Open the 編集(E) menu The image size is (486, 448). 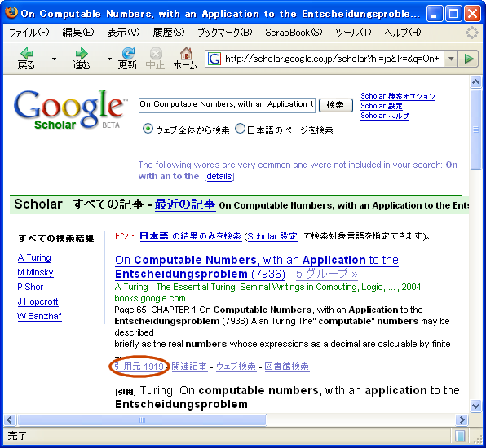(78, 33)
